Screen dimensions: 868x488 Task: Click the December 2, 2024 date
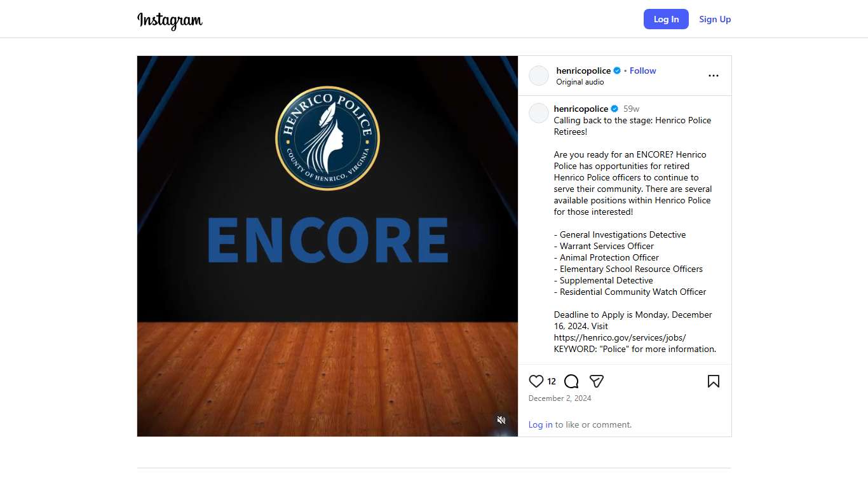pos(560,398)
